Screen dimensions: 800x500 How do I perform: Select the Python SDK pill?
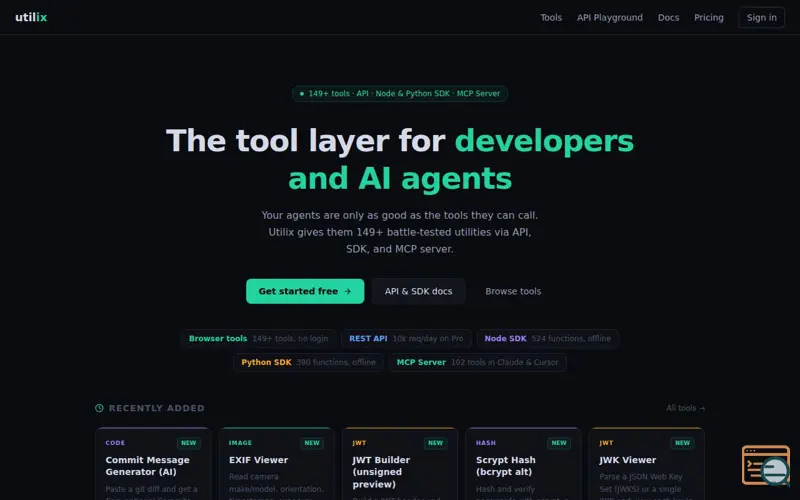(x=308, y=362)
